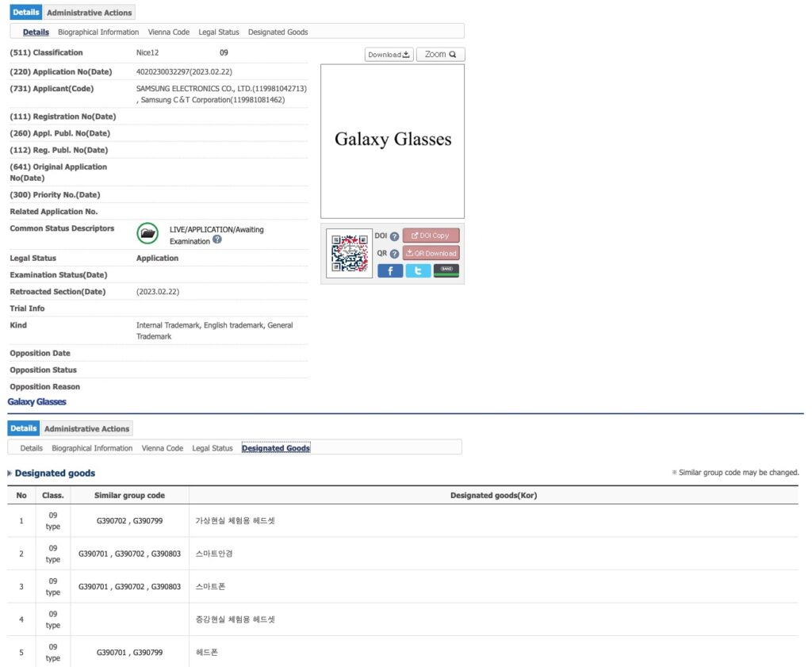812x667 pixels.
Task: Click the Opposition Date label
Action: pos(40,353)
